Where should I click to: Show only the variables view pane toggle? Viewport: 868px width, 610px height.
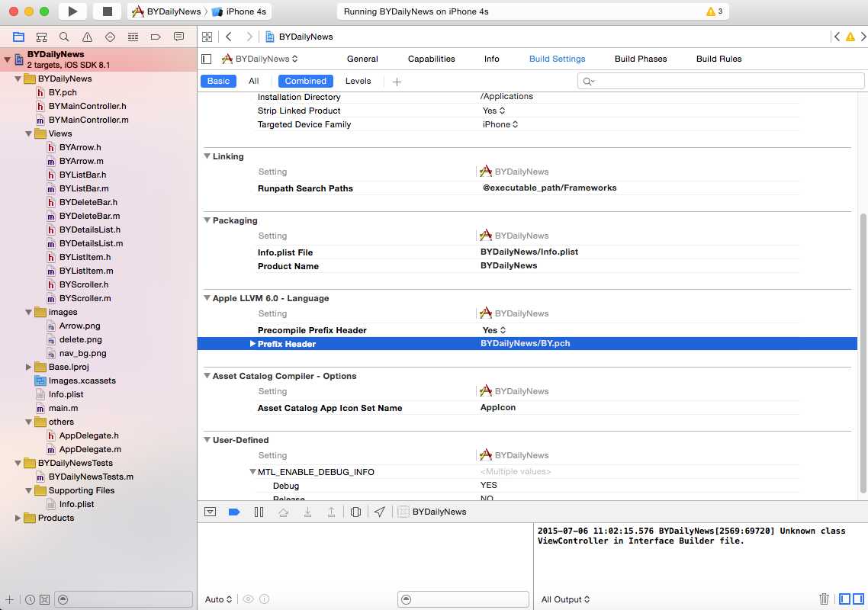[845, 599]
